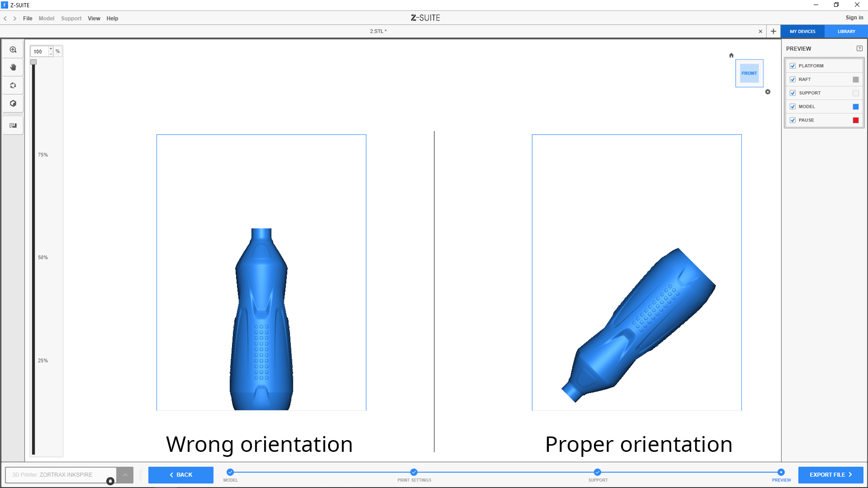Click the layer percentage input field
Image resolution: width=868 pixels, height=488 pixels.
[40, 52]
